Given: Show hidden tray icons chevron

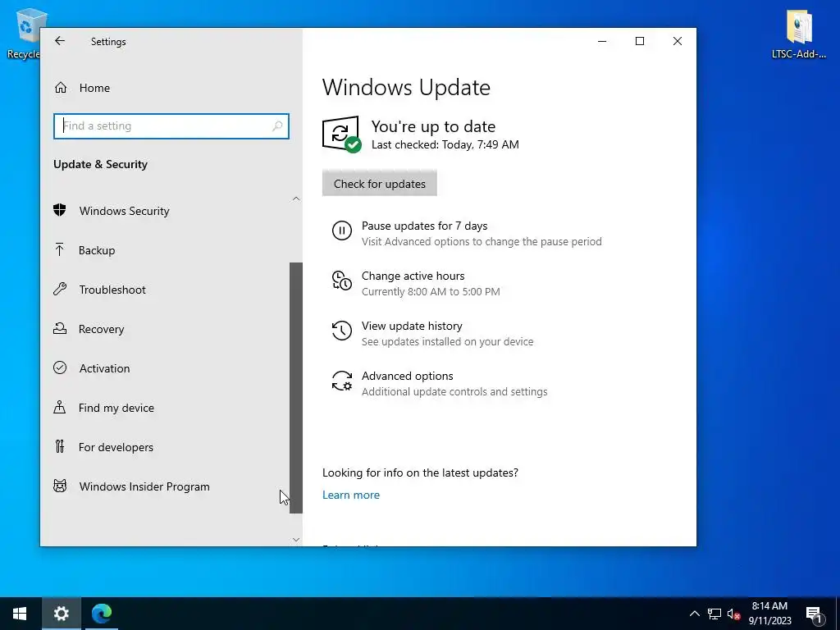Looking at the screenshot, I should coord(694,614).
